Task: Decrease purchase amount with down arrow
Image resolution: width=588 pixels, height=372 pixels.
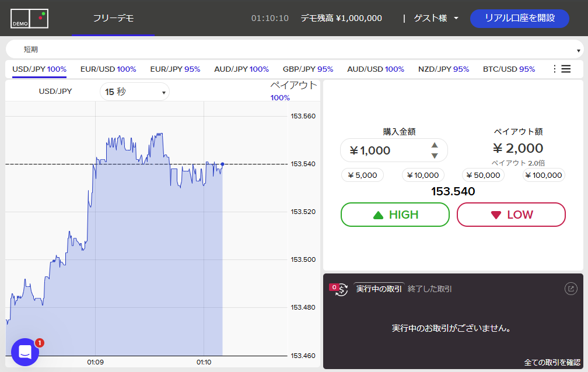Action: coord(434,156)
